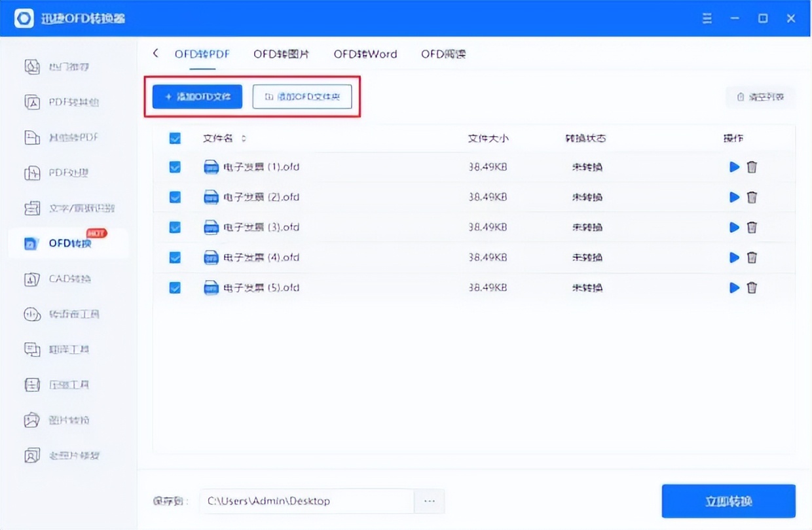Click the 立即转换 convert button
Viewport: 812px width, 530px height.
coord(728,501)
